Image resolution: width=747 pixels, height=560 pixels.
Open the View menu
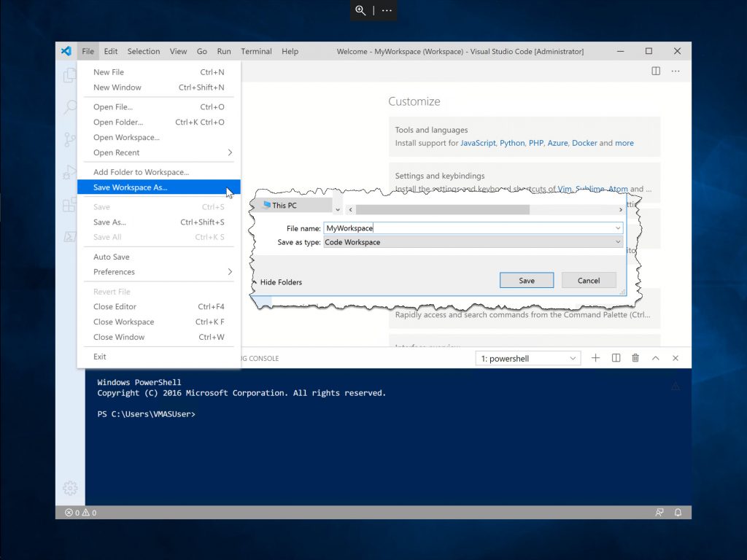[x=178, y=52]
